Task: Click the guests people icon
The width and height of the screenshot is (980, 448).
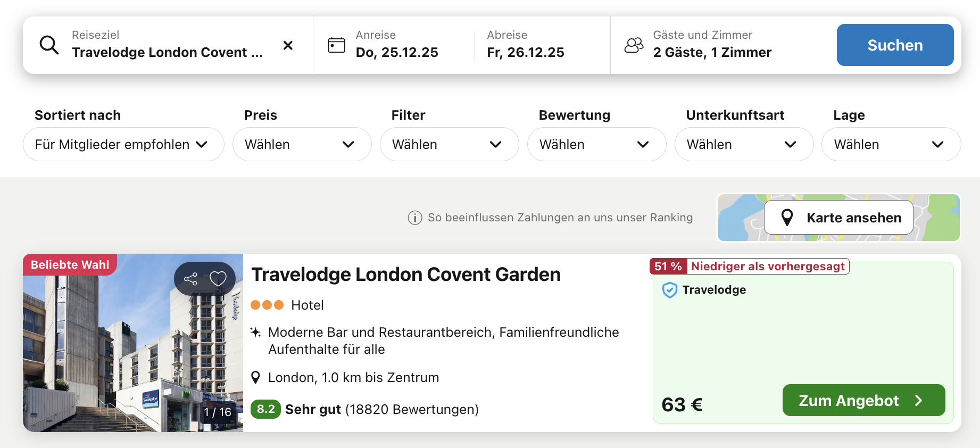Action: [x=634, y=45]
